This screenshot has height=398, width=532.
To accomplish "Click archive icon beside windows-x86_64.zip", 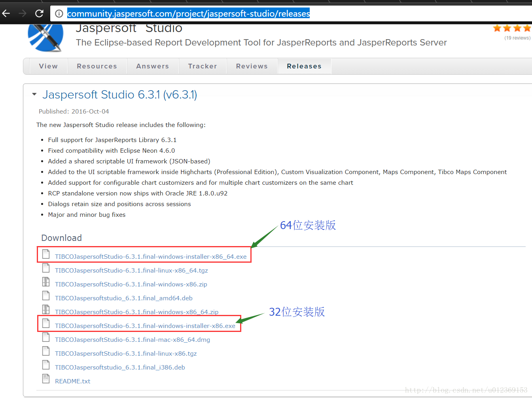I will 46,309.
